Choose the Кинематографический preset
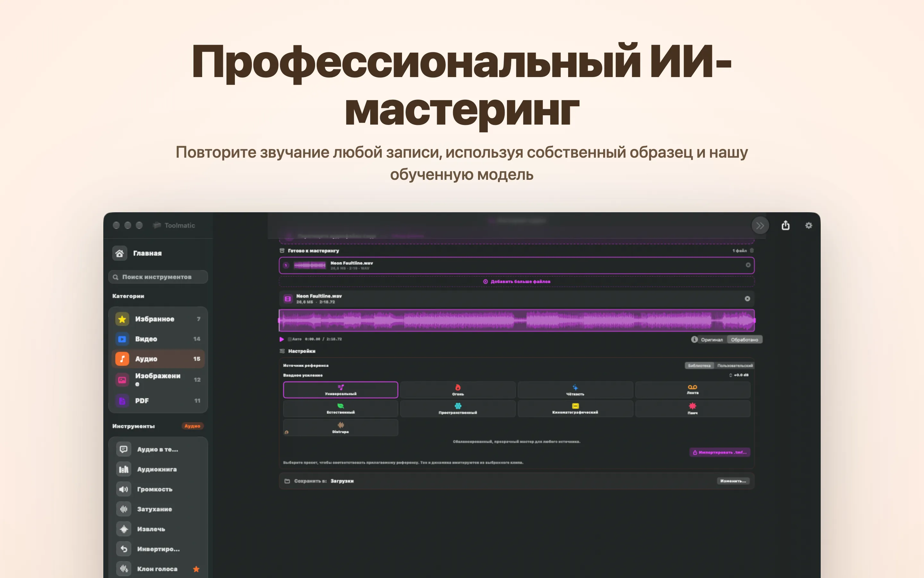The width and height of the screenshot is (924, 578). 575,409
